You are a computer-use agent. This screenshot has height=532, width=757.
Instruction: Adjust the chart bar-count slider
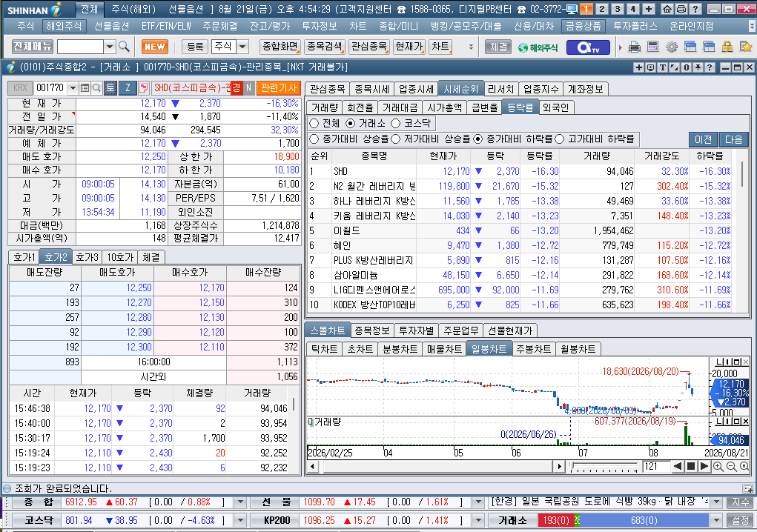604,467
